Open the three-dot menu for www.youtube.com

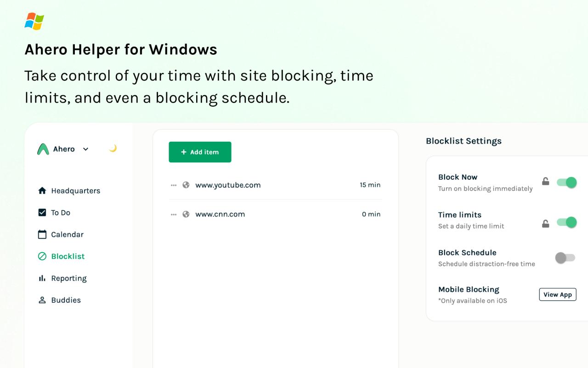(x=174, y=185)
